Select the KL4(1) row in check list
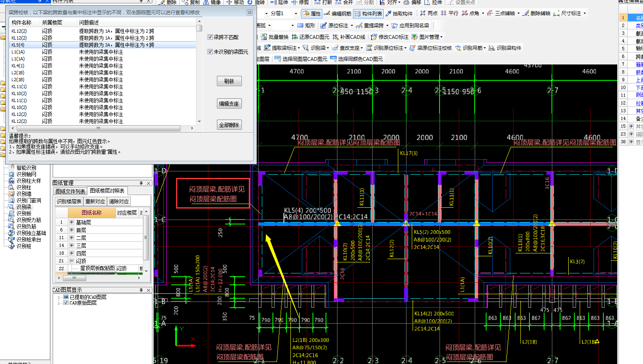 tap(103, 66)
